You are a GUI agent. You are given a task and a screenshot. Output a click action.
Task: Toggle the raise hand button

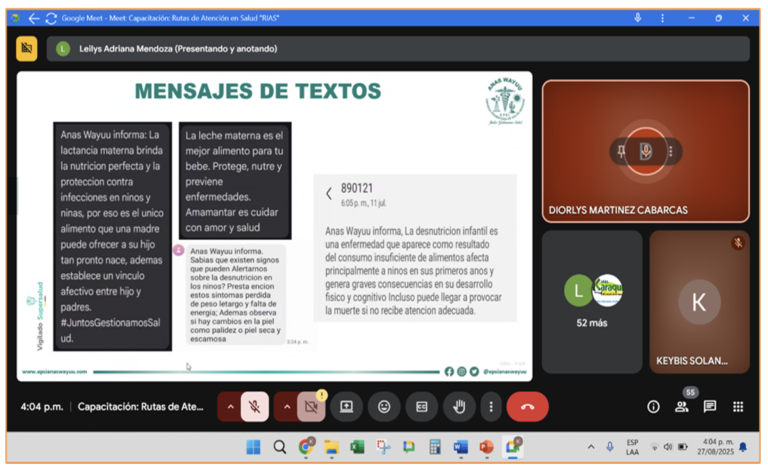pos(459,407)
